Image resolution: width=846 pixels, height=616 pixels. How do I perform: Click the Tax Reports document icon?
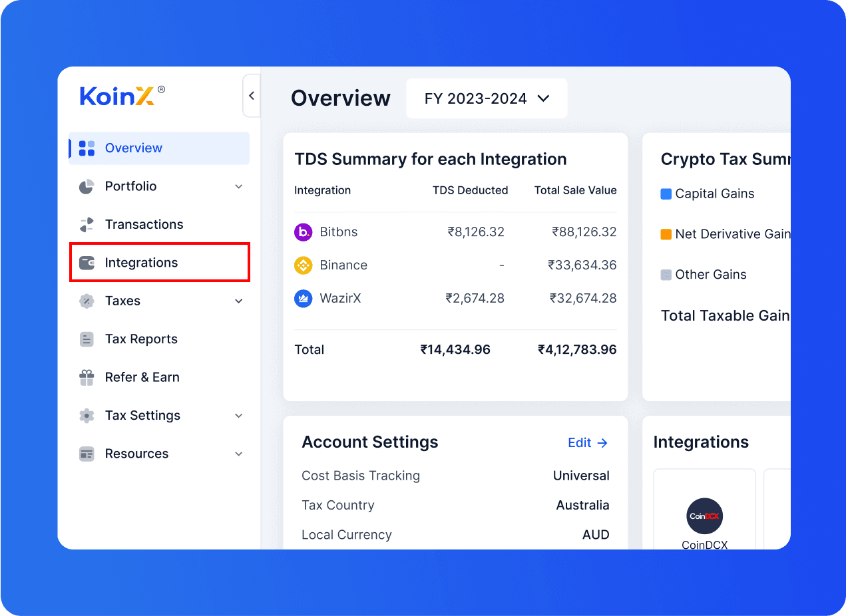(87, 339)
